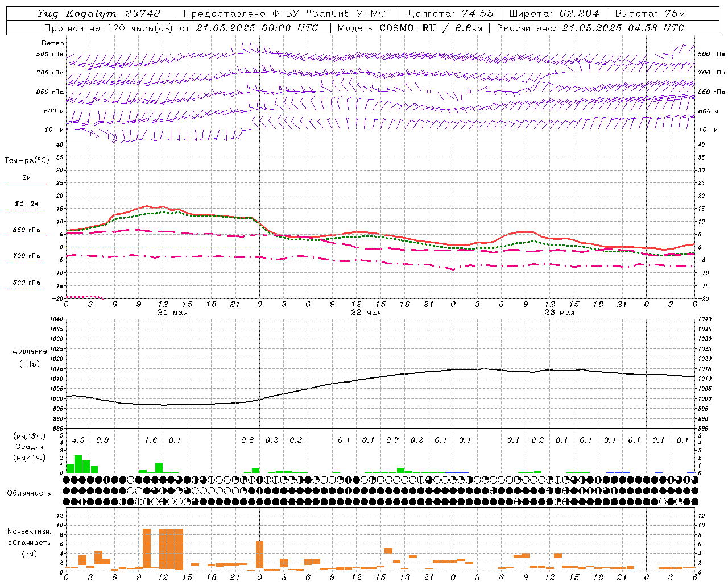This screenshot has width=728, height=582.
Task: Click the 0.8 three-hour precipitation value
Action: pos(102,440)
